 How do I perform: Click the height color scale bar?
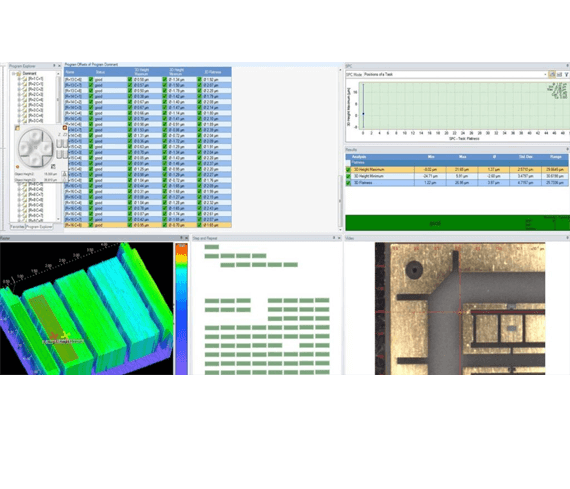tap(181, 309)
